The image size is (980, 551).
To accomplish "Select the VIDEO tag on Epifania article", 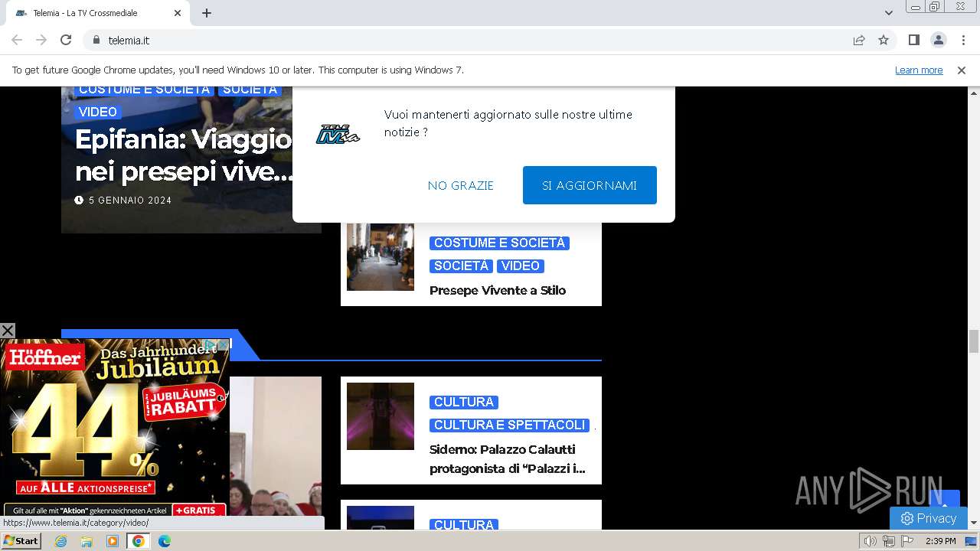I will point(98,112).
